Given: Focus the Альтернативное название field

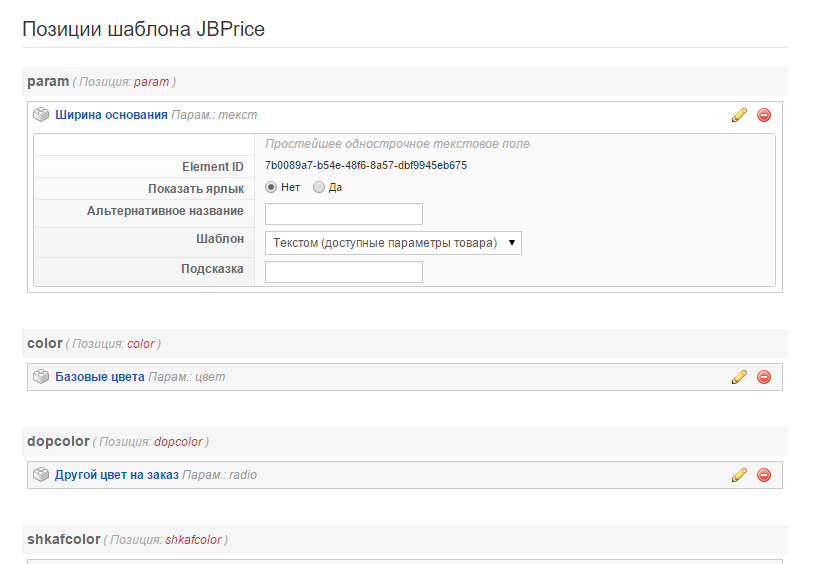Looking at the screenshot, I should pos(344,214).
